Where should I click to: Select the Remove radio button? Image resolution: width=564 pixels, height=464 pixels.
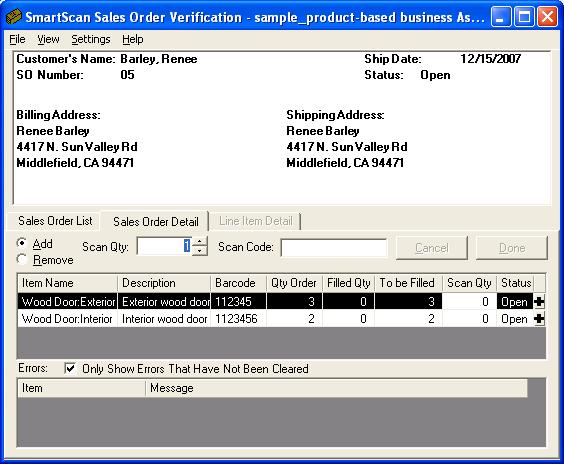pyautogui.click(x=22, y=259)
